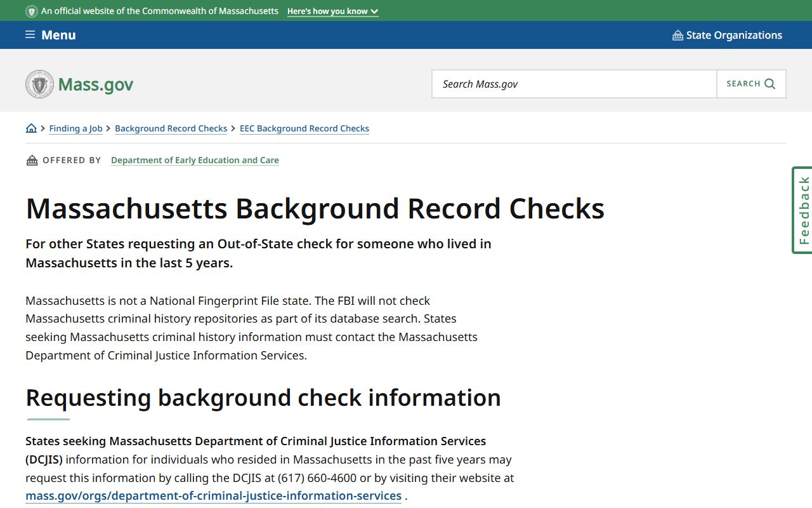Click the official website banner text
Image resolution: width=812 pixels, height=508 pixels.
click(160, 11)
